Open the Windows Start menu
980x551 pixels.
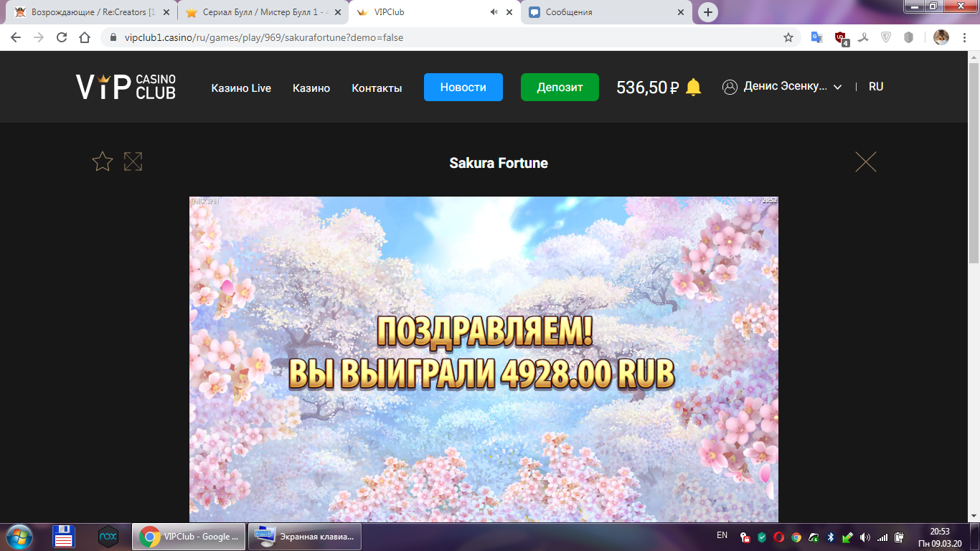click(18, 537)
